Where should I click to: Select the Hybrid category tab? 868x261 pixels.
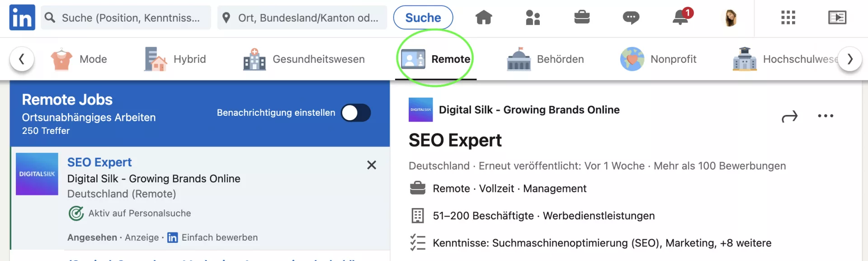click(x=175, y=59)
